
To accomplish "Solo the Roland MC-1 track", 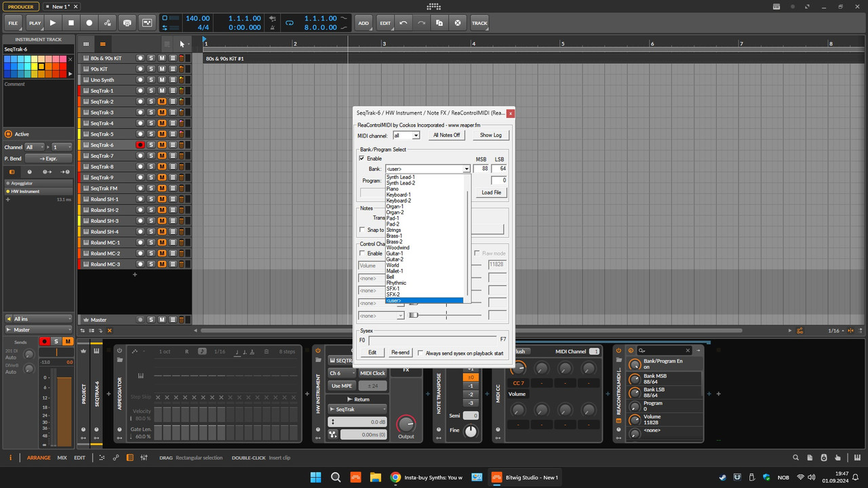I will pyautogui.click(x=151, y=243).
